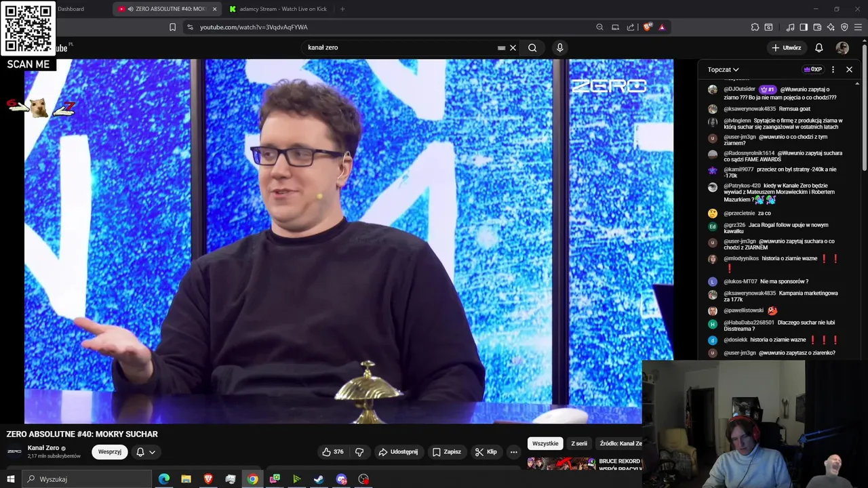Click the @Patrykos-420 chat message
This screenshot has height=488, width=868.
[779, 192]
